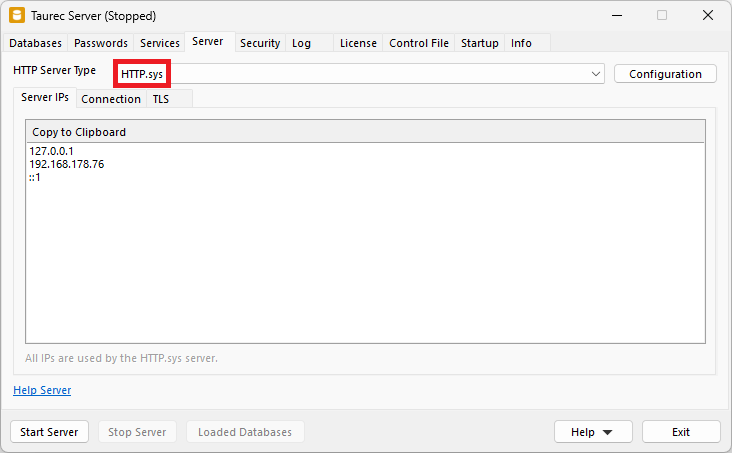This screenshot has height=453, width=732.
Task: Open the Control File tab
Action: tap(419, 43)
